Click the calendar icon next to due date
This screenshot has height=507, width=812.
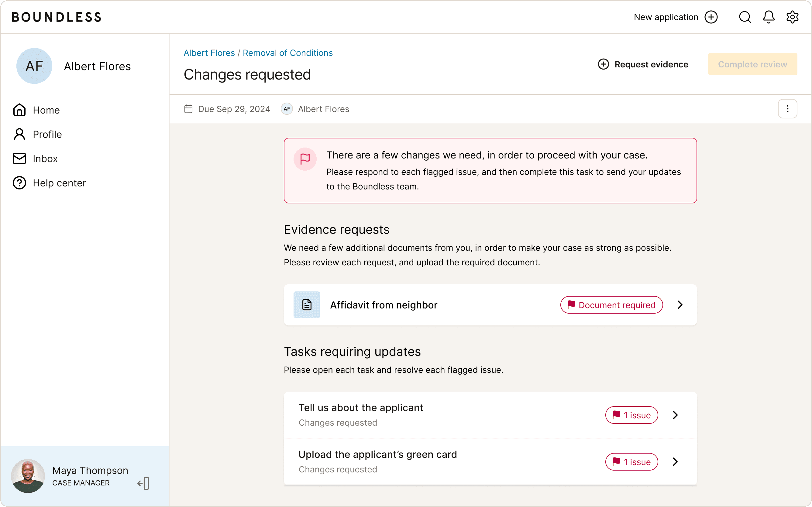coord(188,109)
